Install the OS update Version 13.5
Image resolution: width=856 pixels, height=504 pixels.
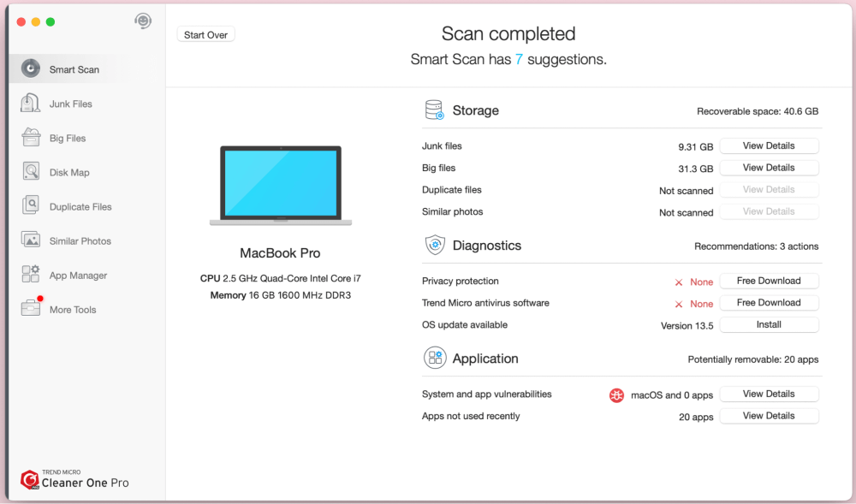(x=769, y=324)
